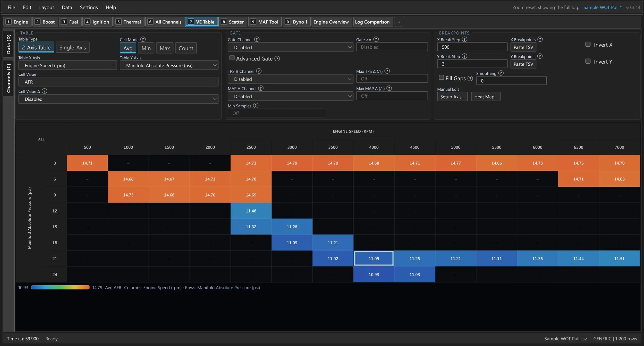Image resolution: width=644 pixels, height=346 pixels.
Task: Switch to the Ignition tab
Action: coord(97,22)
